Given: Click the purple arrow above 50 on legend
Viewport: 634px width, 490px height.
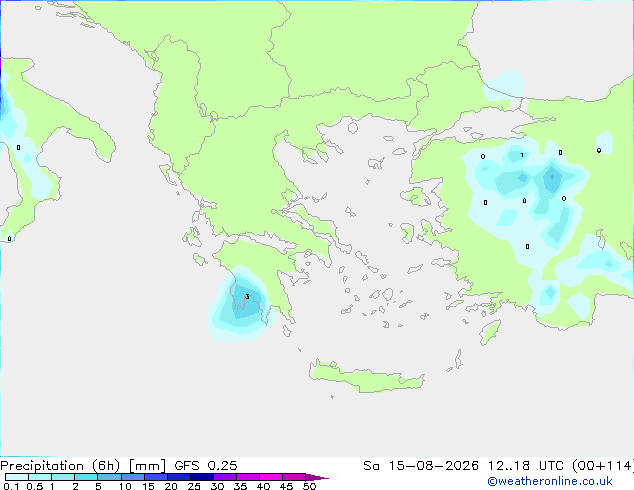Looking at the screenshot, I should pyautogui.click(x=317, y=477).
